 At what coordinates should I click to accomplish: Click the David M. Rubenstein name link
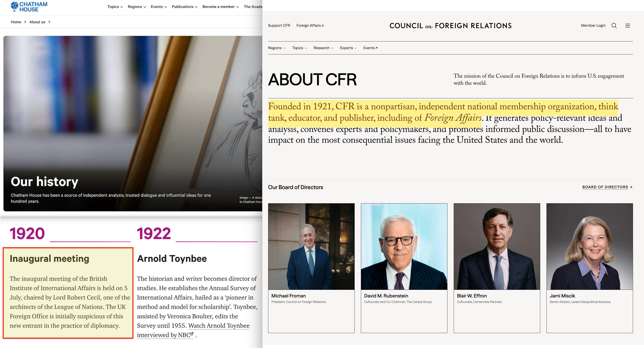(386, 296)
